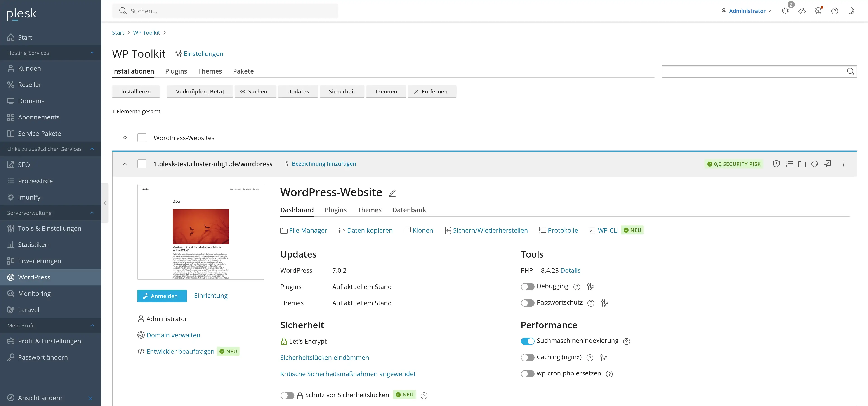Collapse the Hosting-Services sidebar section
This screenshot has width=868, height=406.
[x=92, y=53]
